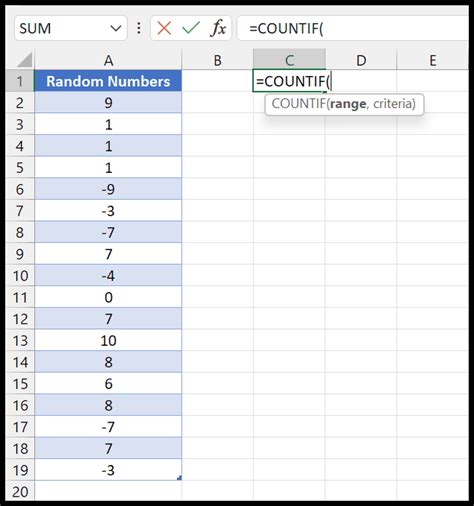The image size is (474, 506).
Task: Select cell A13 containing 10
Action: (x=108, y=340)
